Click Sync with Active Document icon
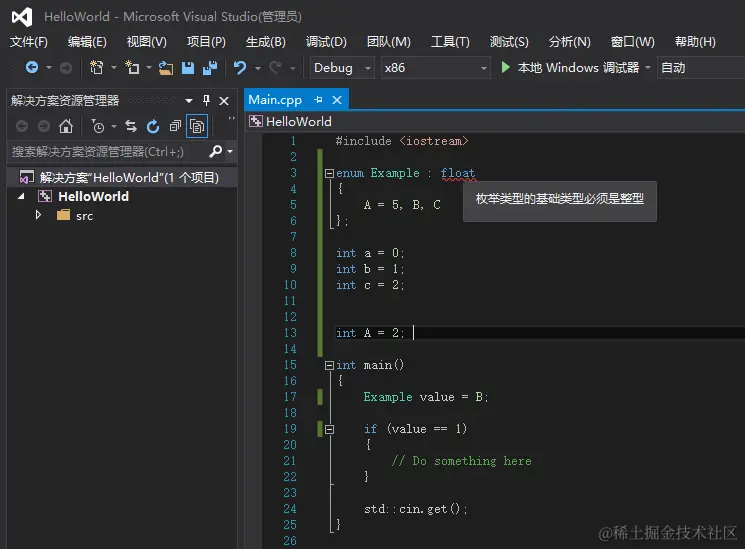745x549 pixels. [x=131, y=126]
